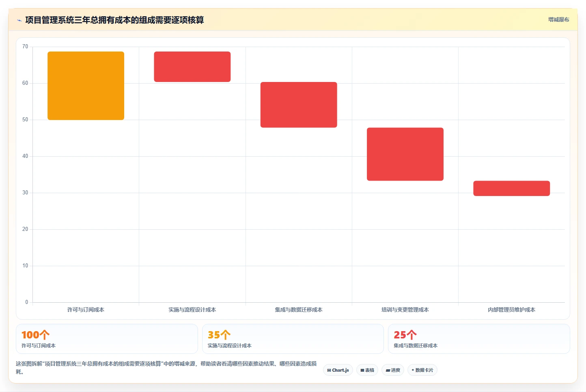Click the x-axis label 内部管理员维护成本
The width and height of the screenshot is (586, 392).
click(x=511, y=310)
